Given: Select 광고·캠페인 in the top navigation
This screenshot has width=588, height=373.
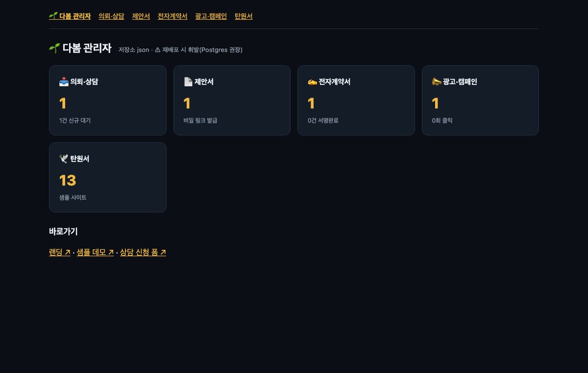Looking at the screenshot, I should (x=211, y=16).
